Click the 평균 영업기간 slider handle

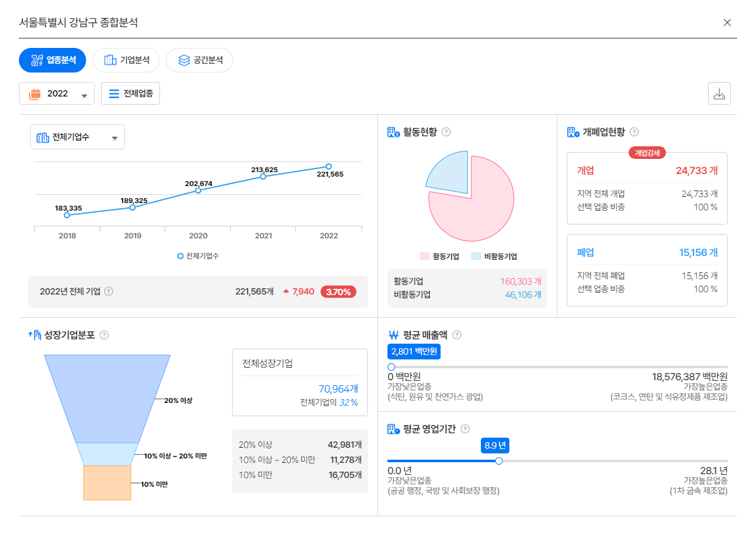[x=499, y=461]
